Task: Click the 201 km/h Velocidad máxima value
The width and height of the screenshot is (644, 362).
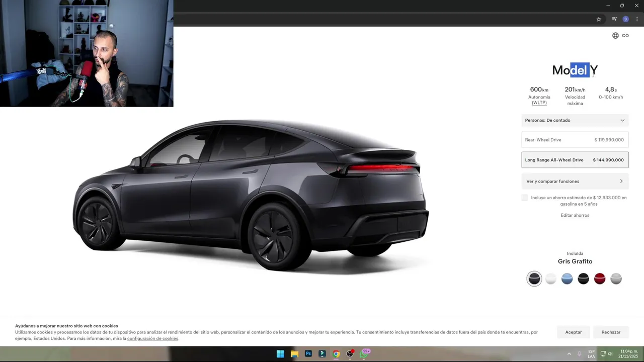Action: tap(575, 90)
